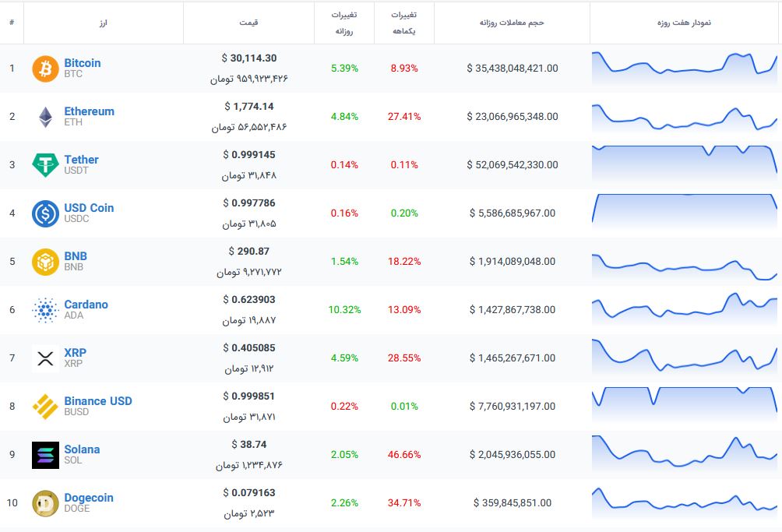Select Tether price $ 0.999145

tap(249, 155)
